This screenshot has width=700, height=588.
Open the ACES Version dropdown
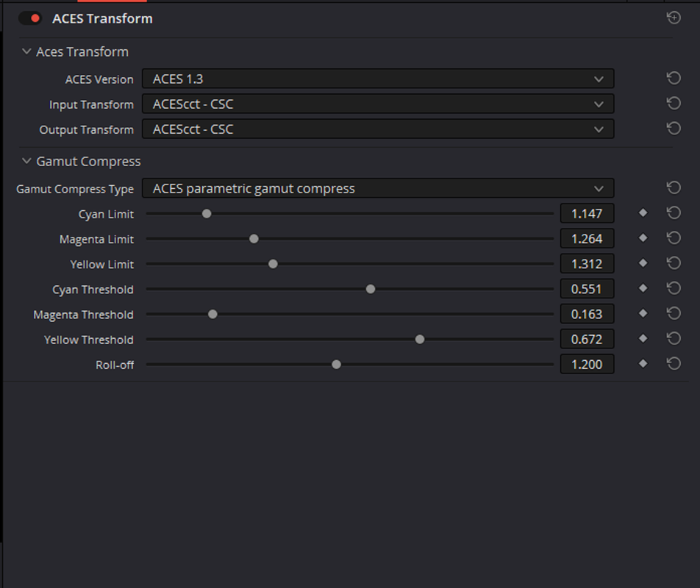coord(378,79)
